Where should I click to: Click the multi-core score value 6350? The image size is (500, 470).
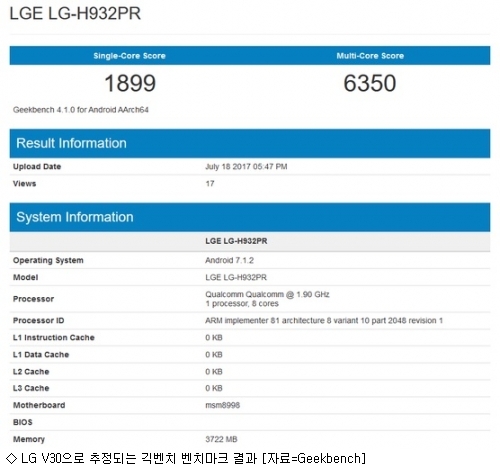click(x=370, y=83)
